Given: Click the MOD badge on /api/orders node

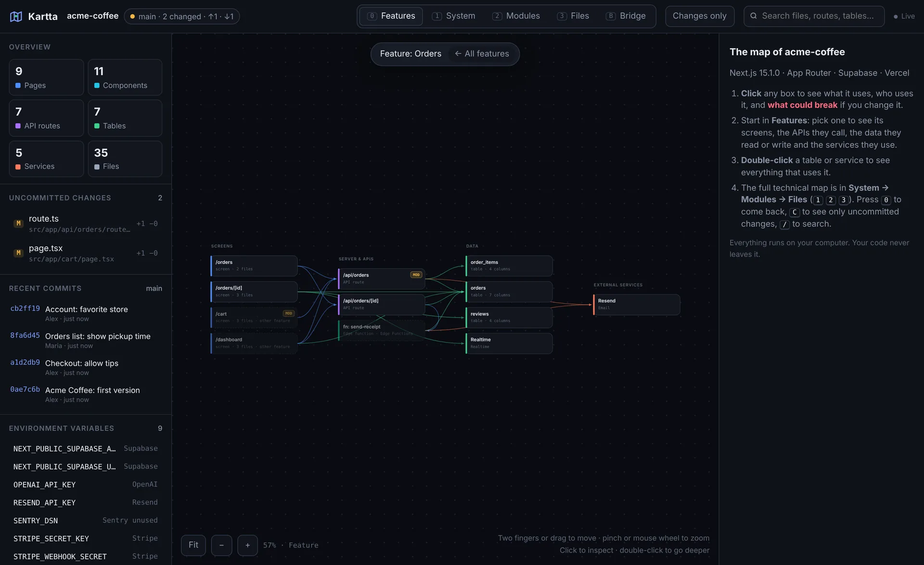Looking at the screenshot, I should (x=416, y=275).
